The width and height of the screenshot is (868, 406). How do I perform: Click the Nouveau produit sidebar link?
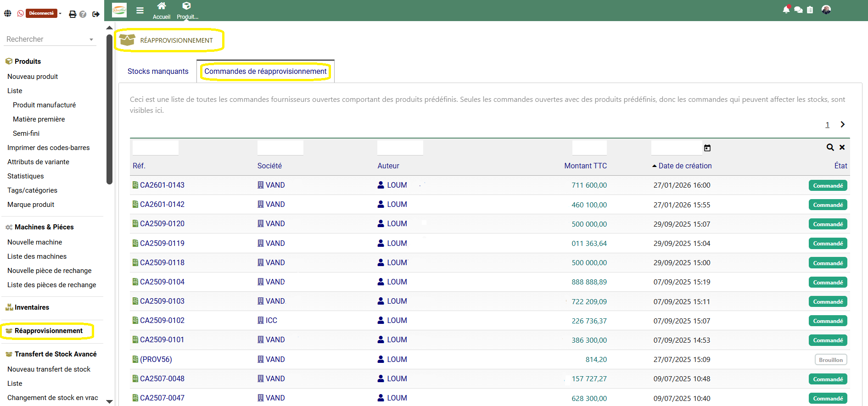(x=33, y=77)
